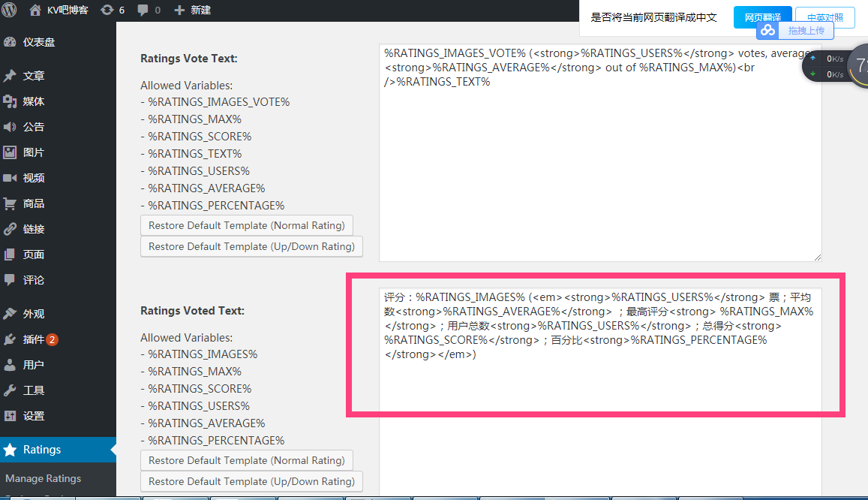
Task: Open the 外观 appearance menu
Action: [x=58, y=313]
